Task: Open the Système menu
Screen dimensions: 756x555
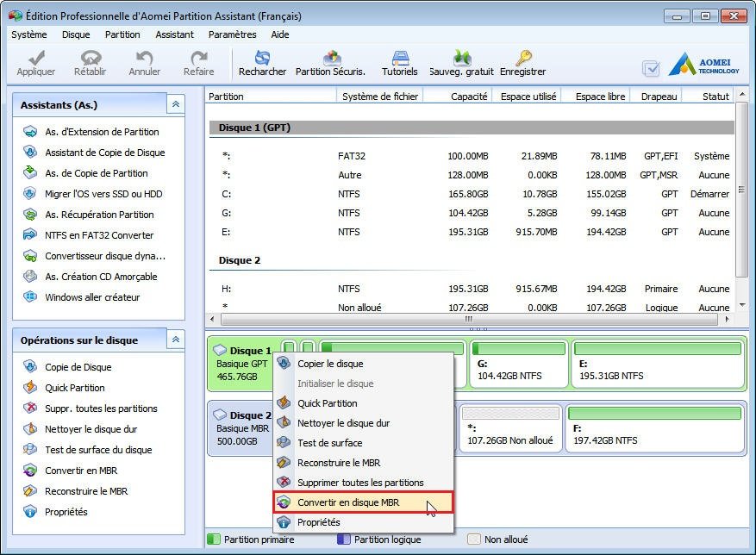Action: point(29,34)
